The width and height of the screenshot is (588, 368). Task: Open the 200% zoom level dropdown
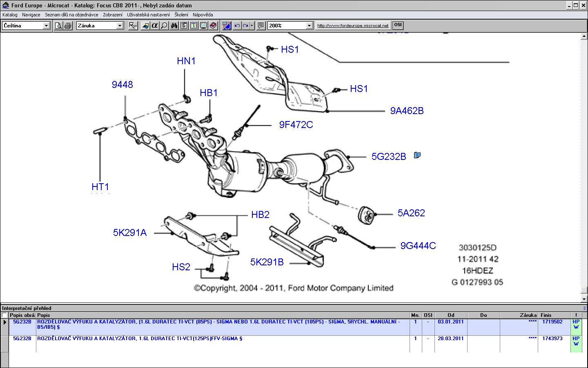coord(309,26)
